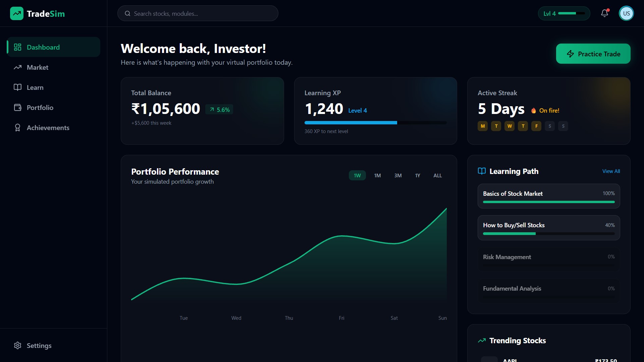This screenshot has width=644, height=362.
Task: Click the Total Balance card
Action: pyautogui.click(x=202, y=111)
